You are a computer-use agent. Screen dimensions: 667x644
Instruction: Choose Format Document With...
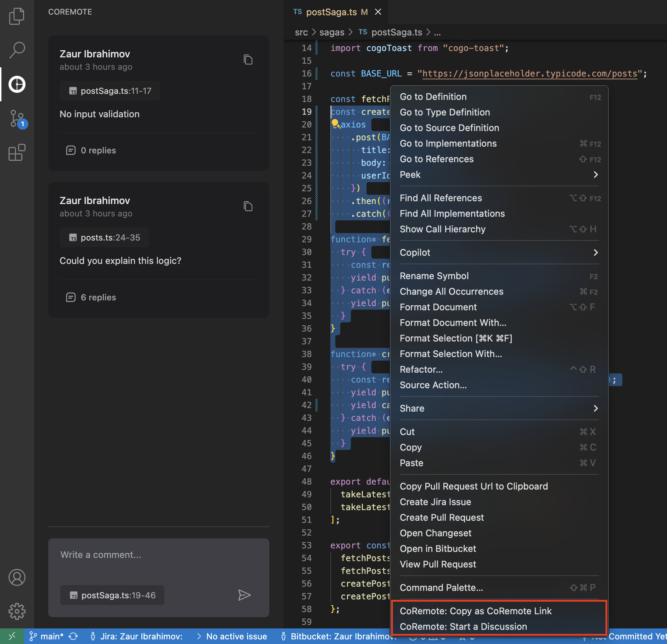click(499, 323)
